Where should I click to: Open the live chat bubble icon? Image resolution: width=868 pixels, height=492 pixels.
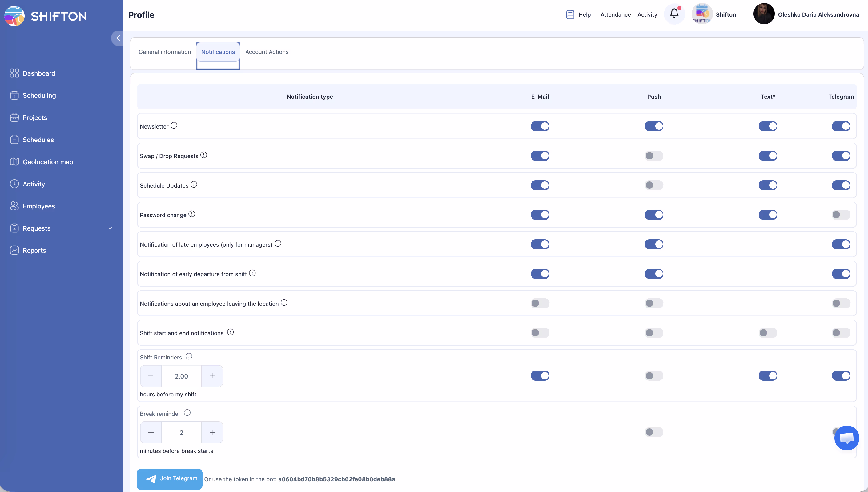click(846, 438)
